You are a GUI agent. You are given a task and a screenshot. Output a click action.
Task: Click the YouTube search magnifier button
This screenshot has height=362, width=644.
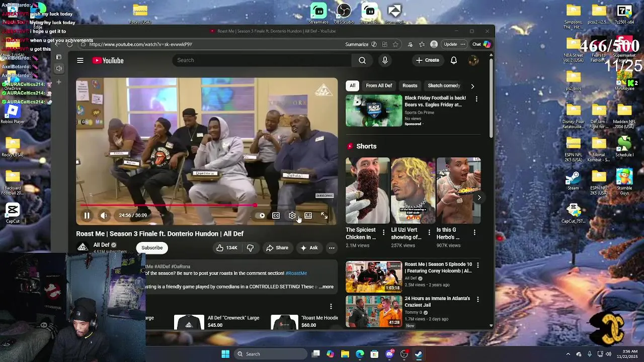click(362, 60)
